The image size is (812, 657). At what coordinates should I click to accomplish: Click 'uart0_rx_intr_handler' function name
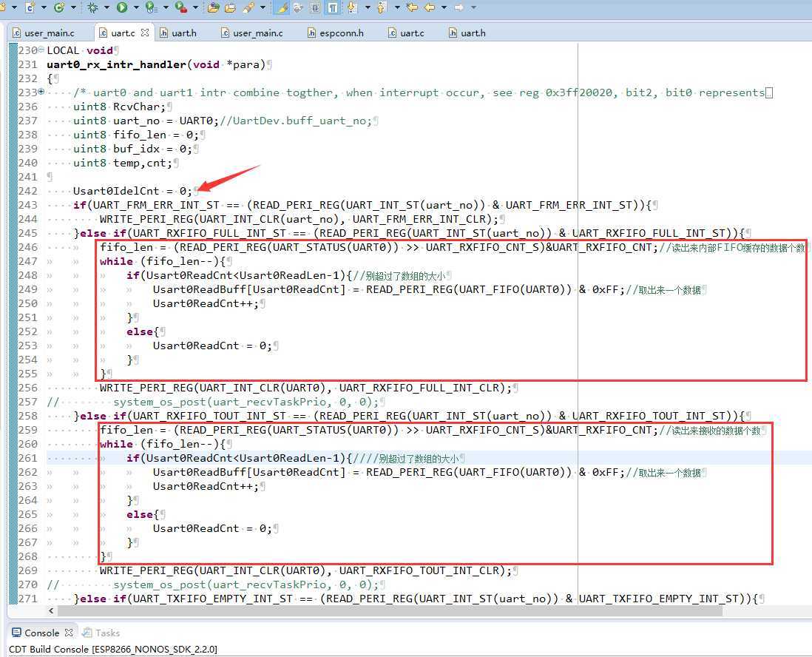[117, 64]
